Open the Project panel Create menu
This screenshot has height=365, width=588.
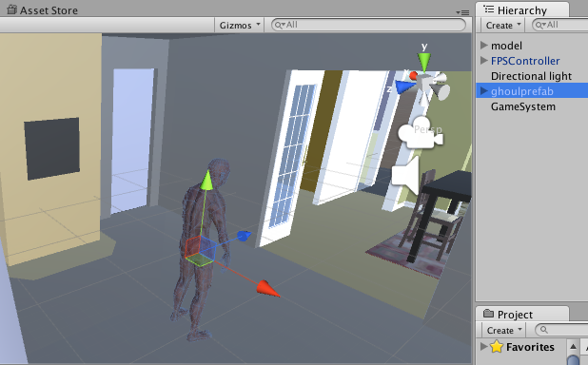tap(504, 330)
